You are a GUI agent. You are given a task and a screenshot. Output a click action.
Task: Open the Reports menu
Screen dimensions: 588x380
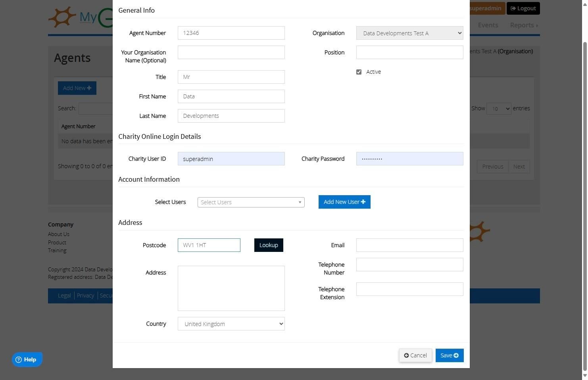tap(524, 25)
